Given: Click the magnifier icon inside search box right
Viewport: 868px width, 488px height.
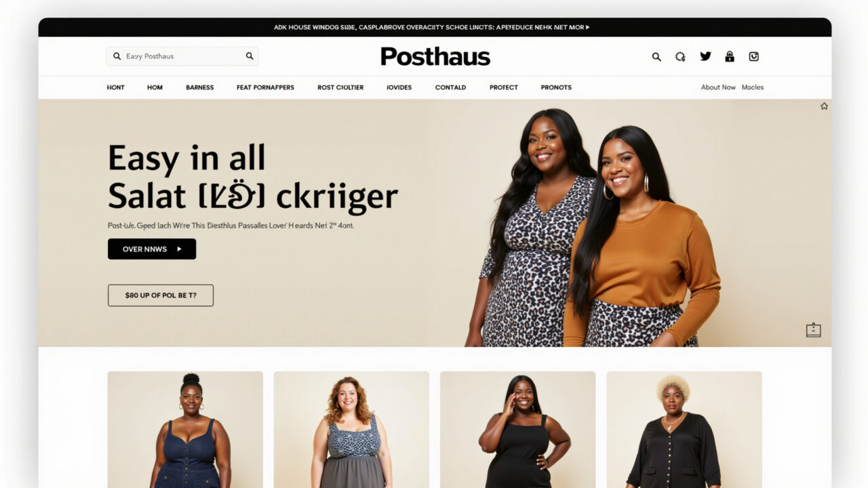Looking at the screenshot, I should [x=250, y=56].
